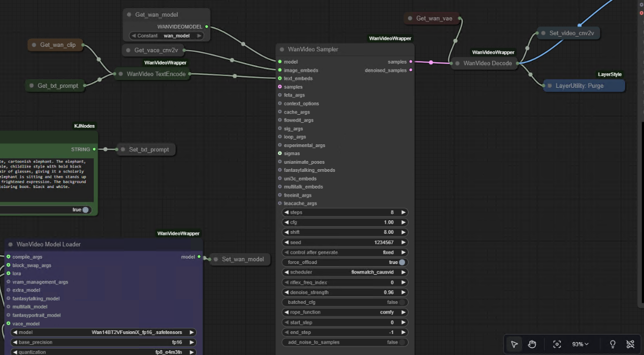
Task: Click the seed value 1234567 field
Action: click(x=384, y=242)
